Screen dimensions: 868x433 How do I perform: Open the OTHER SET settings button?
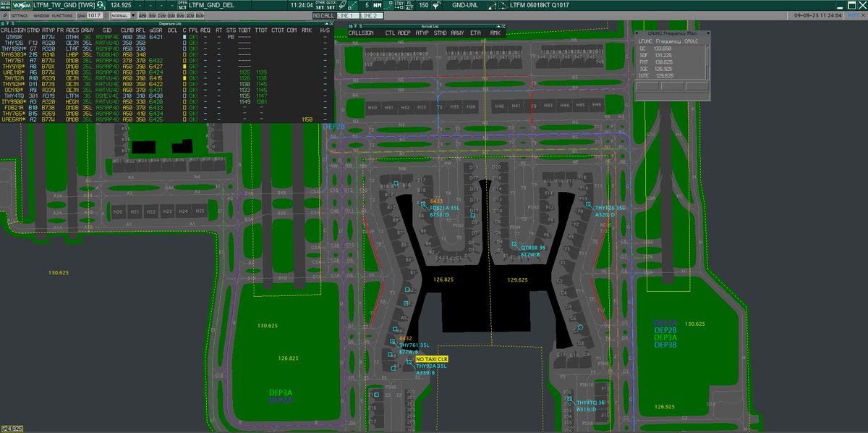(320, 4)
